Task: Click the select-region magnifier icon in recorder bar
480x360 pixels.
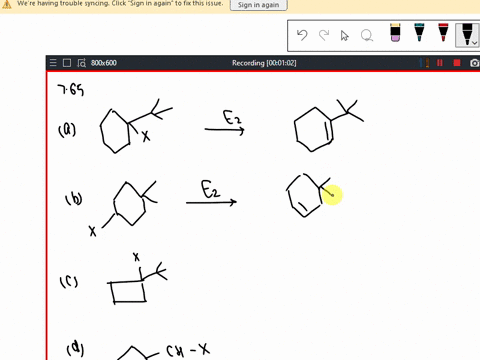Action: point(82,63)
